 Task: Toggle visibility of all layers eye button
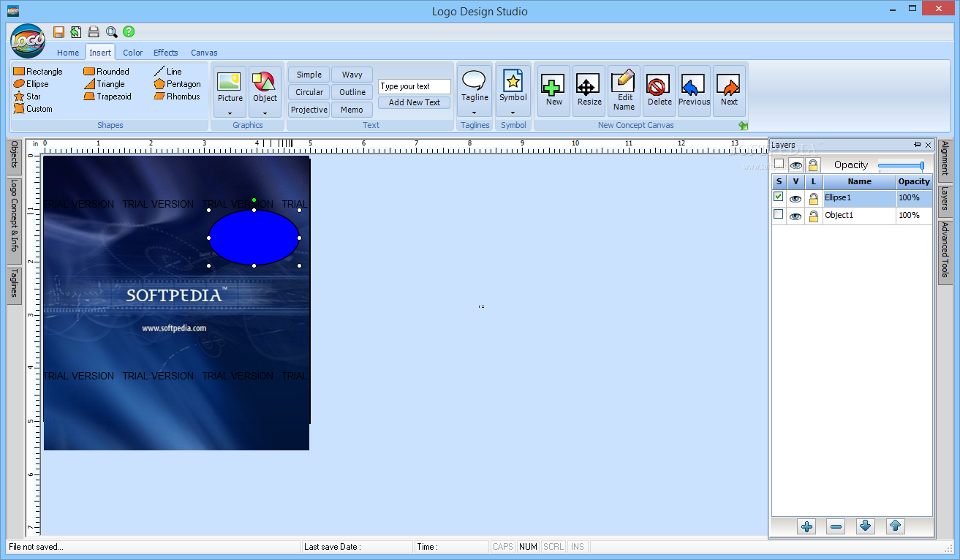point(795,165)
